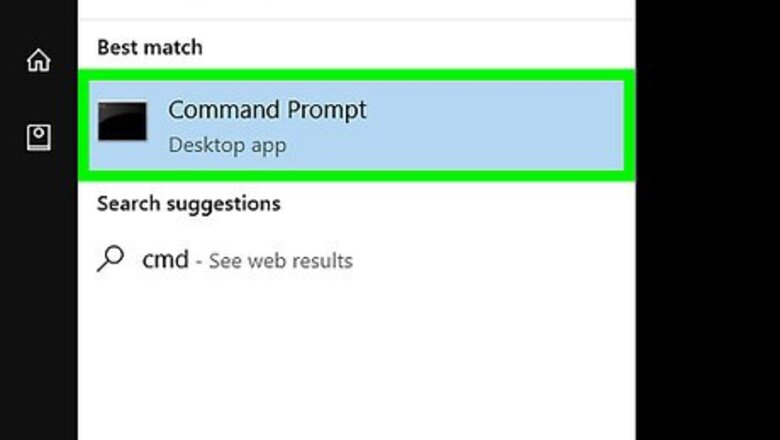The height and width of the screenshot is (440, 780).
Task: Click the white strip above "Best match"
Action: click(355, 9)
